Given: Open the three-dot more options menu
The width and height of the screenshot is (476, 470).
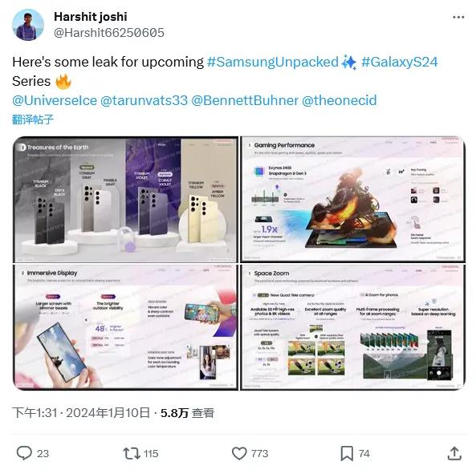Looking at the screenshot, I should 458,18.
